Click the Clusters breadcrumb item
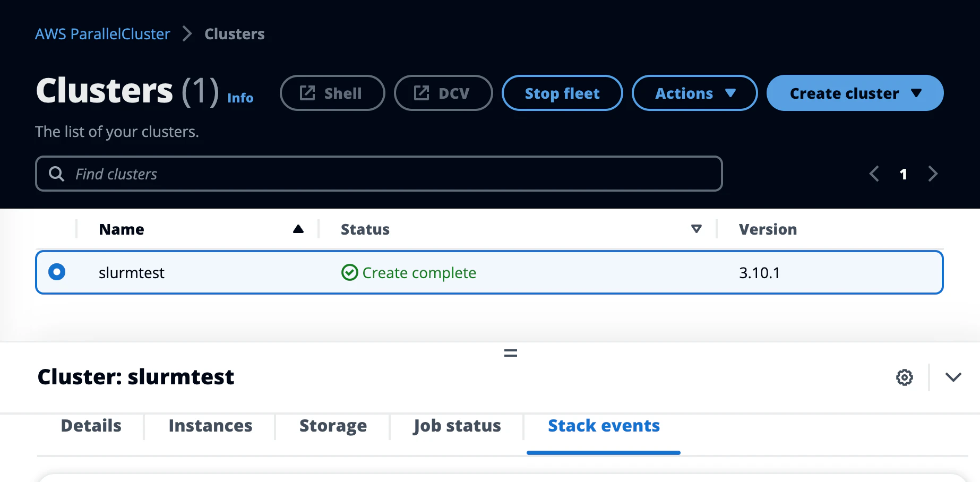980x482 pixels. click(234, 34)
